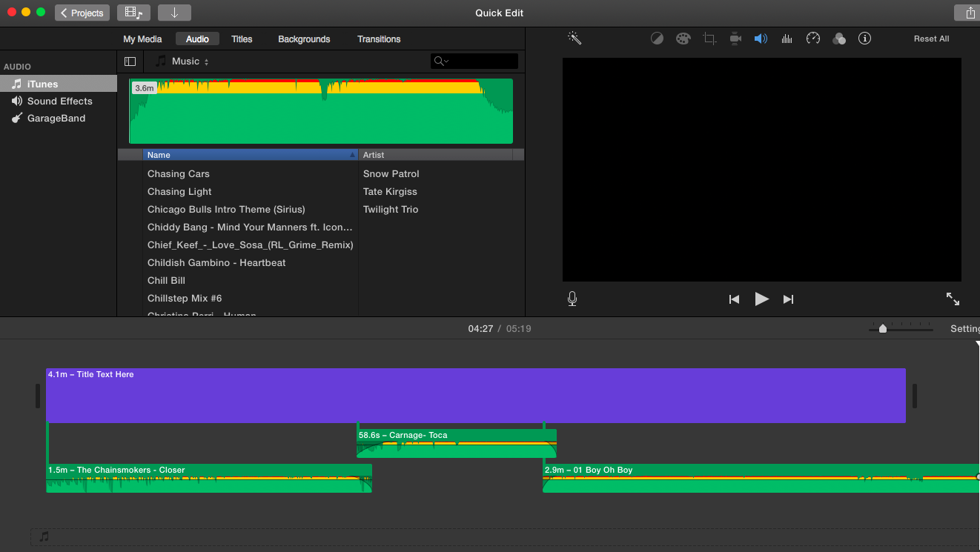The image size is (980, 552).
Task: Open timeline Settings
Action: 965,328
